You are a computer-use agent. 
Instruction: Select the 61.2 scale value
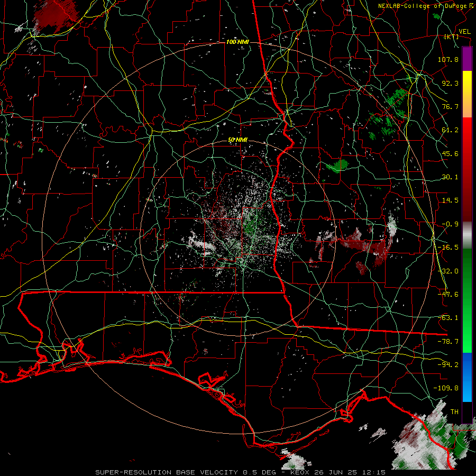click(450, 130)
